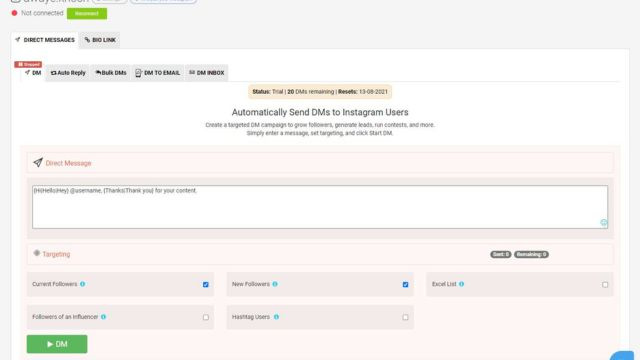Click info icon beside Hashtag Users
Screen dimensions: 640x360
point(276,317)
